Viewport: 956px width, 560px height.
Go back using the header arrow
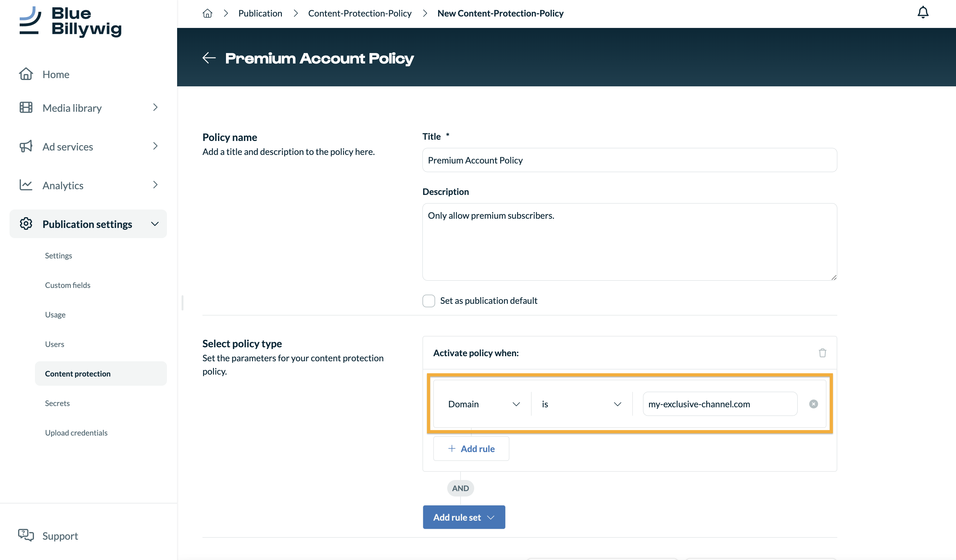(x=209, y=58)
